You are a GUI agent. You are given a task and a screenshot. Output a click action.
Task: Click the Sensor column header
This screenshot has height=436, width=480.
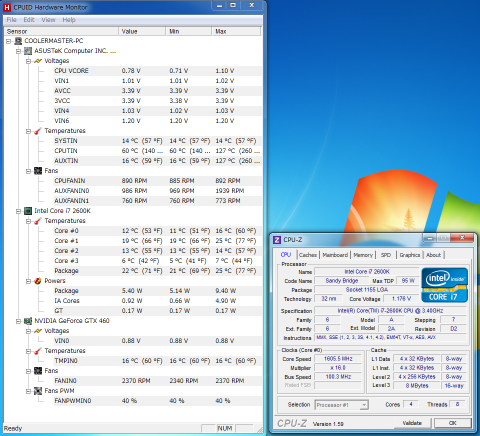[61, 31]
